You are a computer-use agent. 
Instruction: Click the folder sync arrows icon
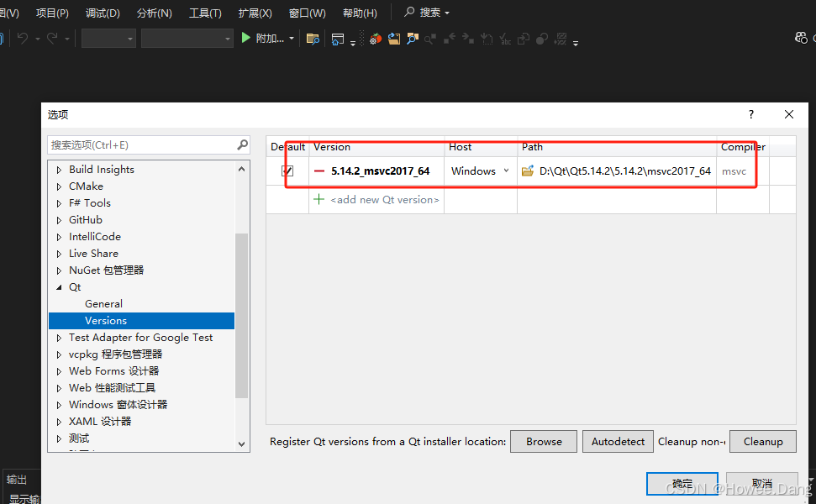click(394, 39)
